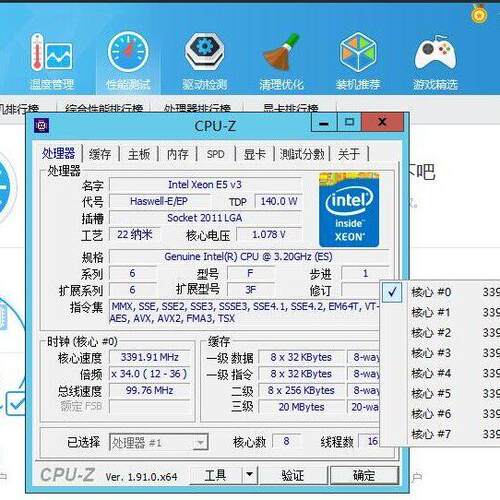Select 核心 #0 in the core menu
The width and height of the screenshot is (500, 500).
(440, 292)
